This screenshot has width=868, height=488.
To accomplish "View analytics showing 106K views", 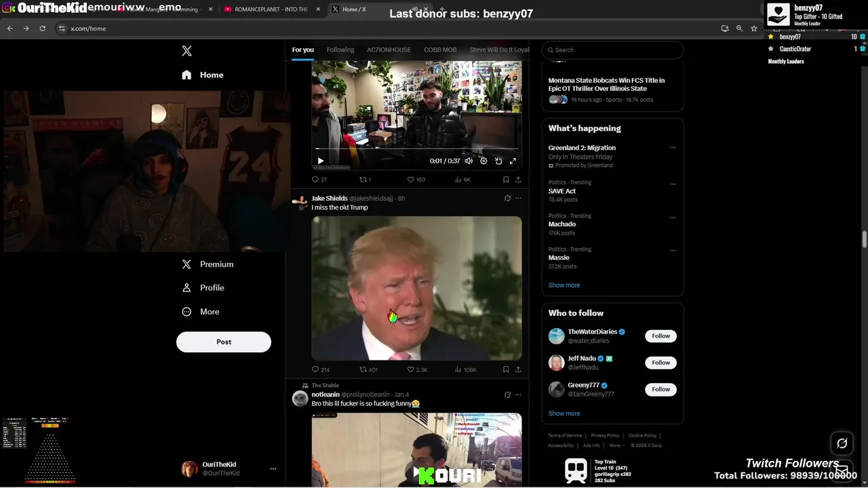I will pyautogui.click(x=465, y=369).
